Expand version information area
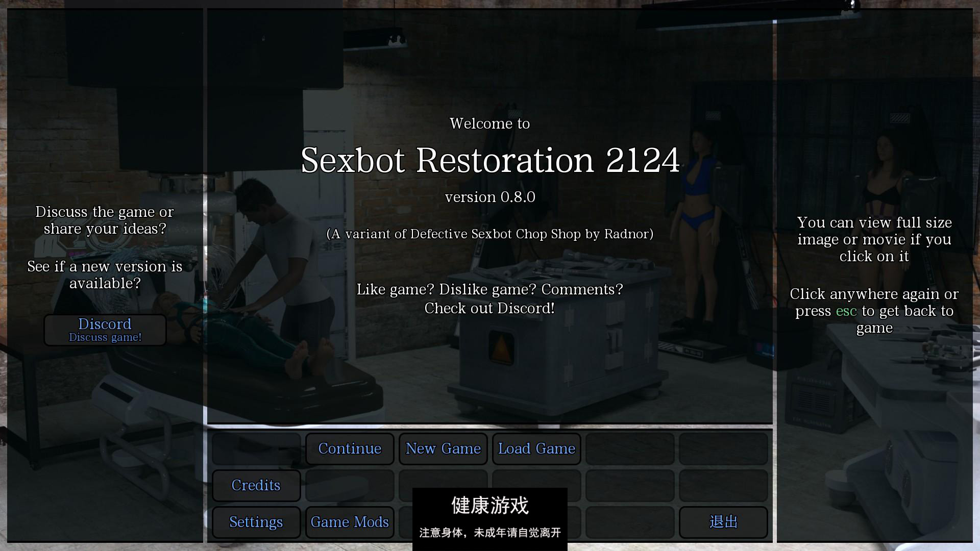The height and width of the screenshot is (551, 980). pyautogui.click(x=490, y=196)
